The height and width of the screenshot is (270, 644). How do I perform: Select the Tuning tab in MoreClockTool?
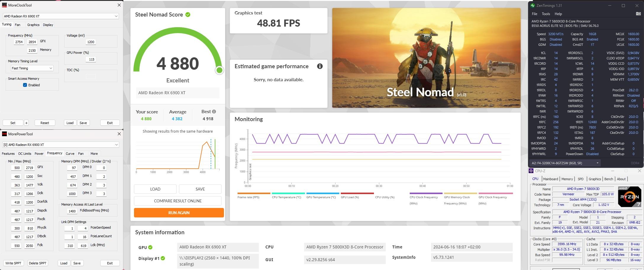[x=7, y=25]
